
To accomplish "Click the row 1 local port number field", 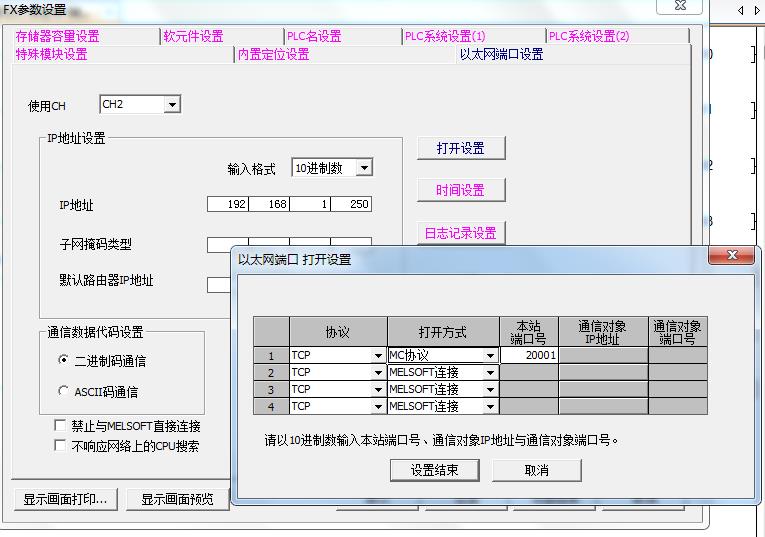I will pos(528,355).
